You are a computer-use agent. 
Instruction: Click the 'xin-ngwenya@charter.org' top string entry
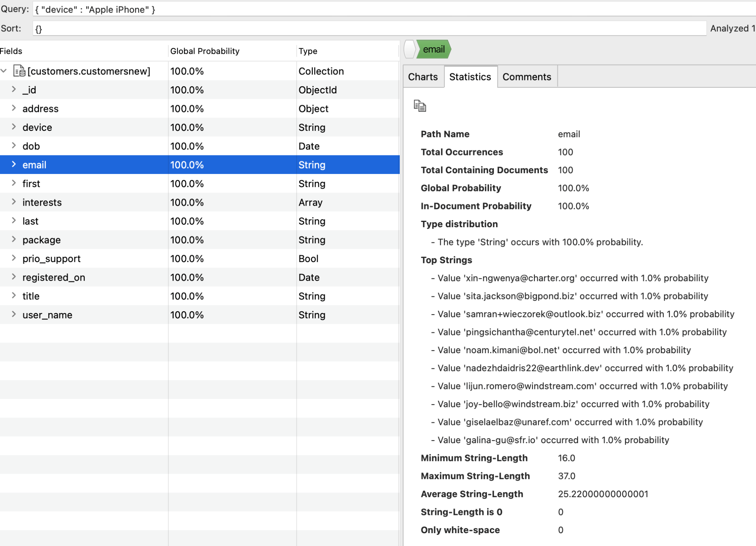[x=570, y=278]
